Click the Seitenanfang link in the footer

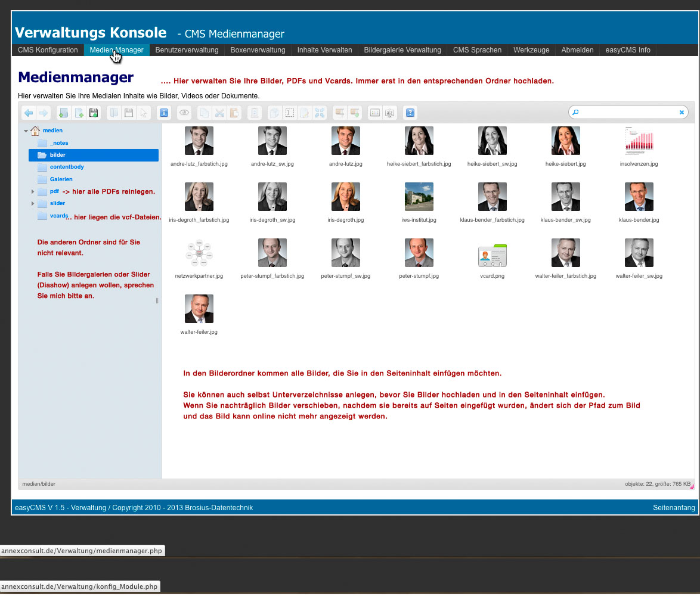coord(674,508)
